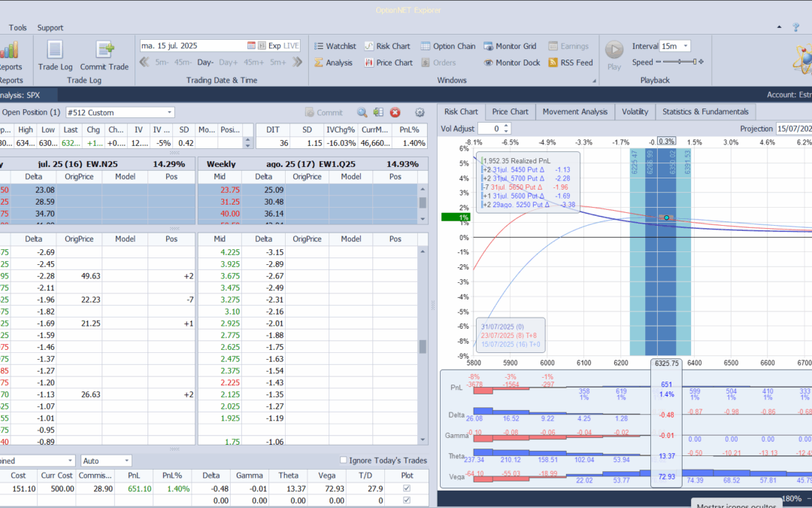Image resolution: width=812 pixels, height=508 pixels.
Task: Step forward 5 minutes with 5m+
Action: (x=278, y=62)
